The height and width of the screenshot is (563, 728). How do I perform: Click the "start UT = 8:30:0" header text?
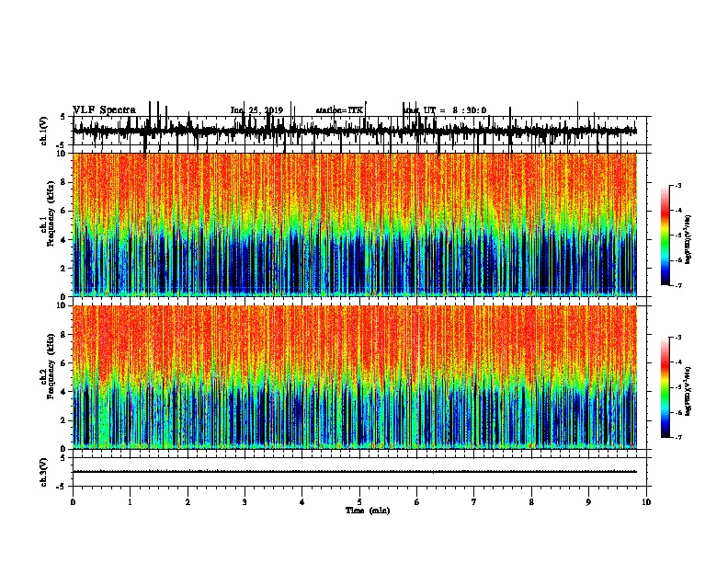(445, 110)
